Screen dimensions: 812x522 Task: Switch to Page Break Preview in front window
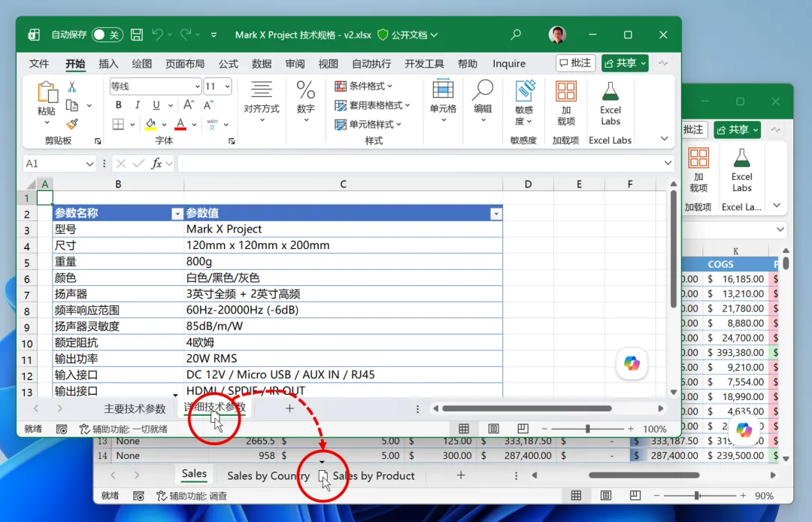[523, 428]
